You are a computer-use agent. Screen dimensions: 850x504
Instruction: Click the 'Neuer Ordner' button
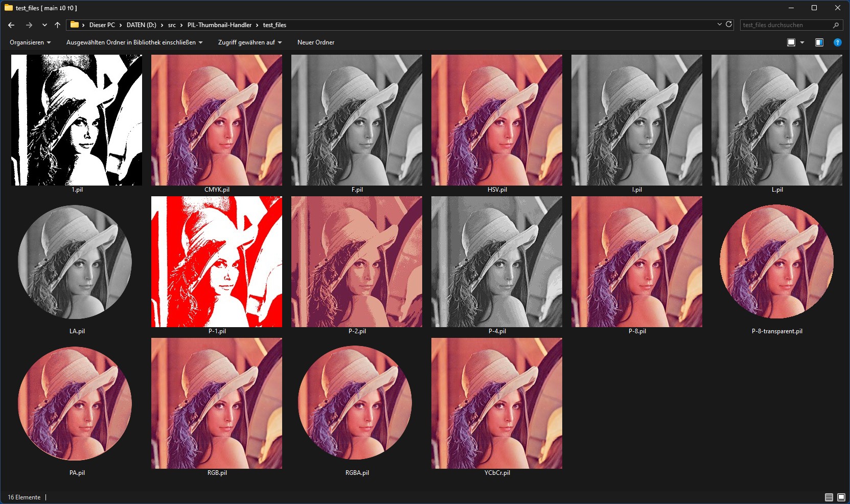pos(316,42)
